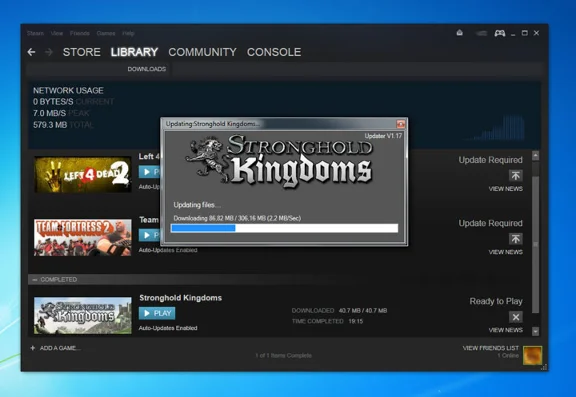
Task: Start Team Fortress 2 update arrow
Action: [515, 239]
